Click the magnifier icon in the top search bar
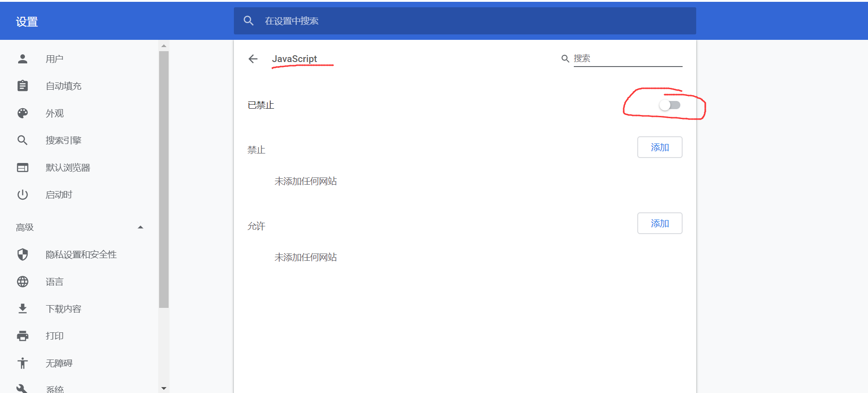This screenshot has width=868, height=393. 248,21
